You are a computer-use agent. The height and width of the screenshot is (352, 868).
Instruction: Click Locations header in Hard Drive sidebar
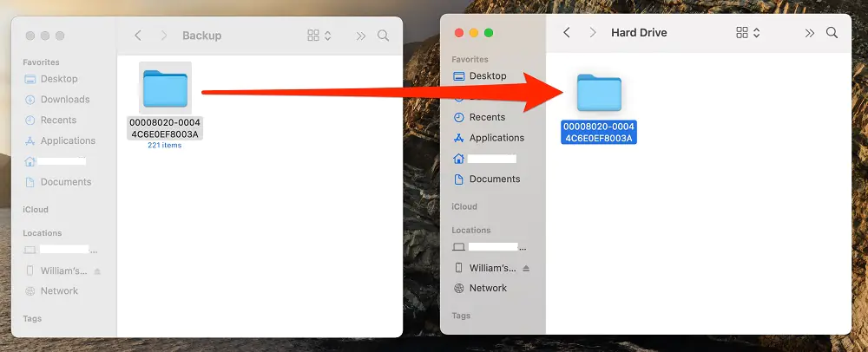click(x=471, y=230)
